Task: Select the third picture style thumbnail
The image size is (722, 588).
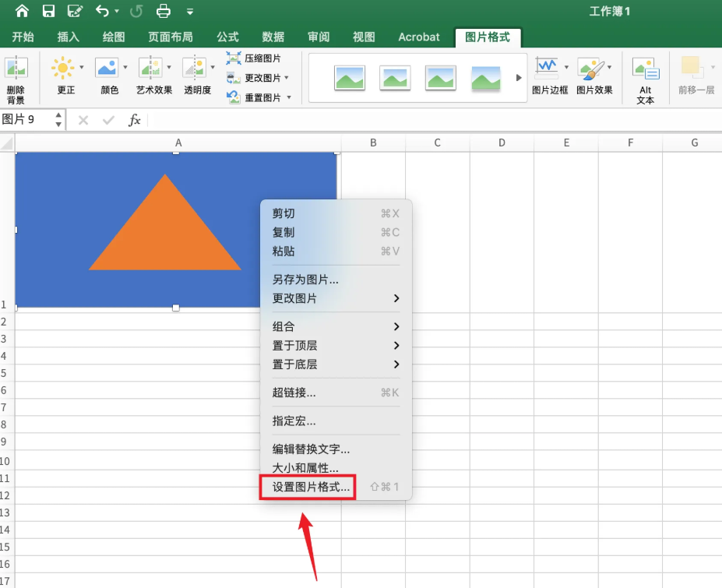Action: (x=441, y=78)
